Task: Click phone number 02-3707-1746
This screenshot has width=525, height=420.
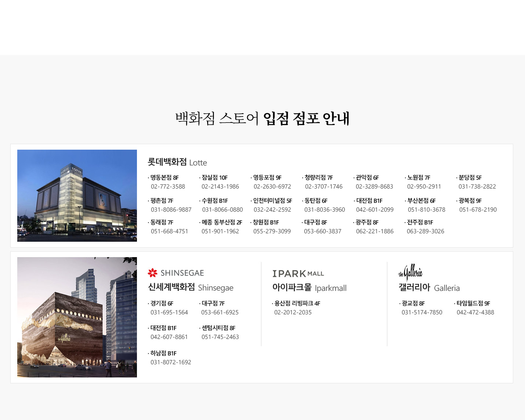Action: 324,187
